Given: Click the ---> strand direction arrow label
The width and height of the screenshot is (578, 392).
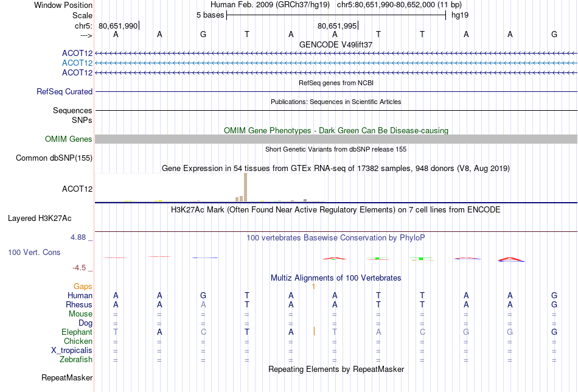Looking at the screenshot, I should tap(86, 35).
